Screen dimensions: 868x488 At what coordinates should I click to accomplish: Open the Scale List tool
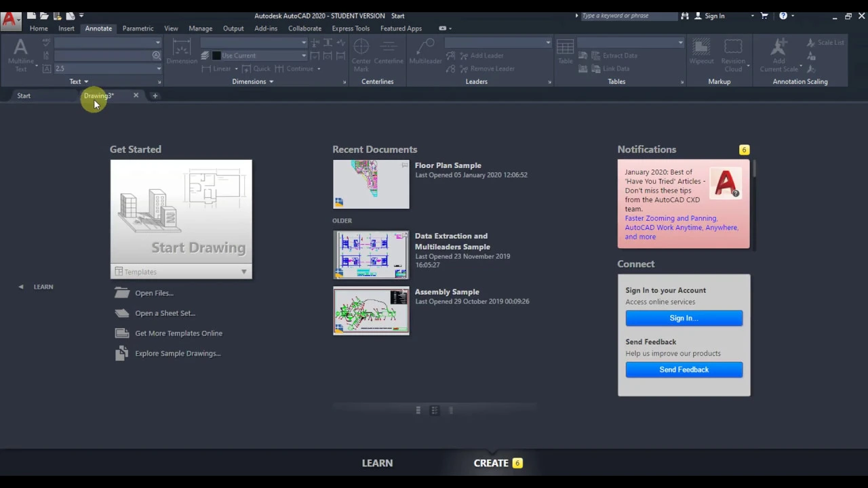click(x=825, y=43)
